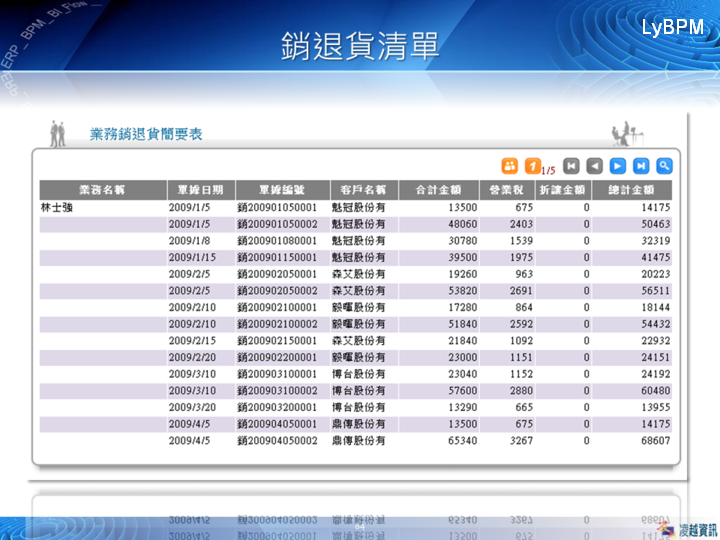Click the date 2009/1/8
720x540 pixels.
(x=189, y=241)
